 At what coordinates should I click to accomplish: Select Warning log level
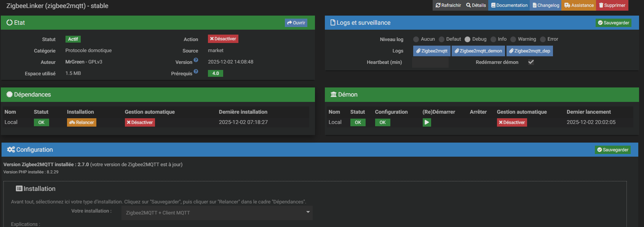[513, 39]
